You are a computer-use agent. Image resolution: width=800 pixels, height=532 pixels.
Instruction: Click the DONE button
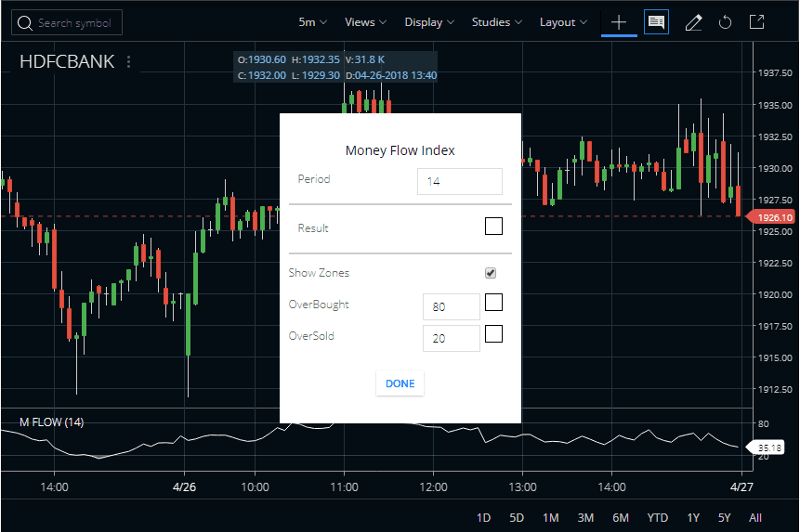tap(400, 383)
